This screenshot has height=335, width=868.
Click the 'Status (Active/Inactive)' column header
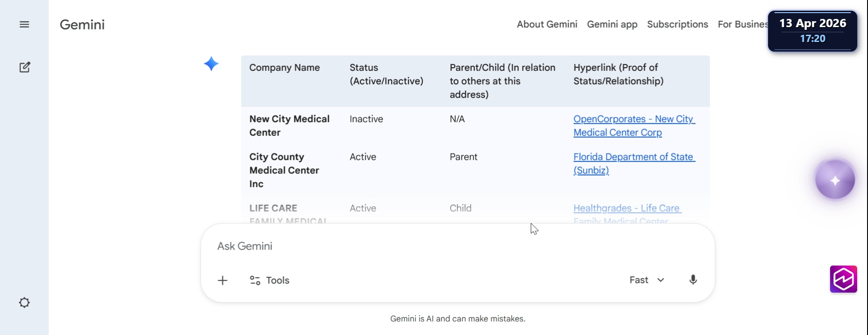click(387, 74)
